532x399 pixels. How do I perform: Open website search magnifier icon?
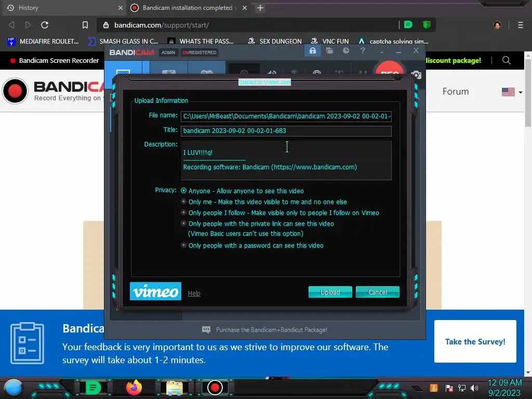click(506, 60)
